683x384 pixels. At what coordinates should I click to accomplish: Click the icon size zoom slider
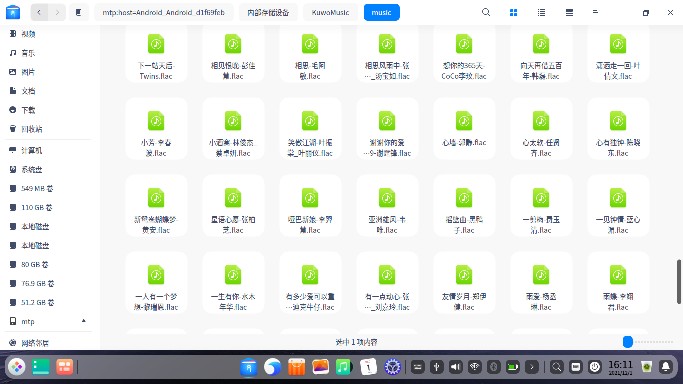point(628,342)
